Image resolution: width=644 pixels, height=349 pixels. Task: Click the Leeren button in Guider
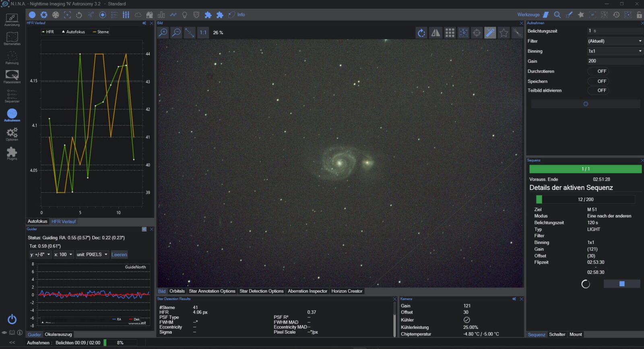(x=119, y=254)
